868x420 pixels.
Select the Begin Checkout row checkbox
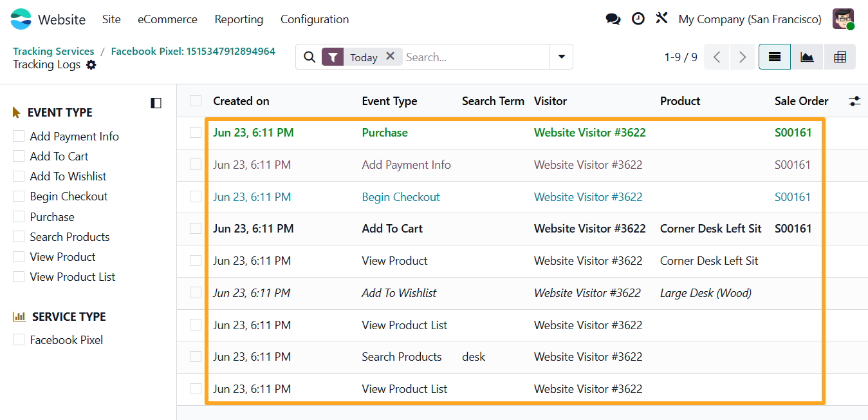(x=196, y=197)
